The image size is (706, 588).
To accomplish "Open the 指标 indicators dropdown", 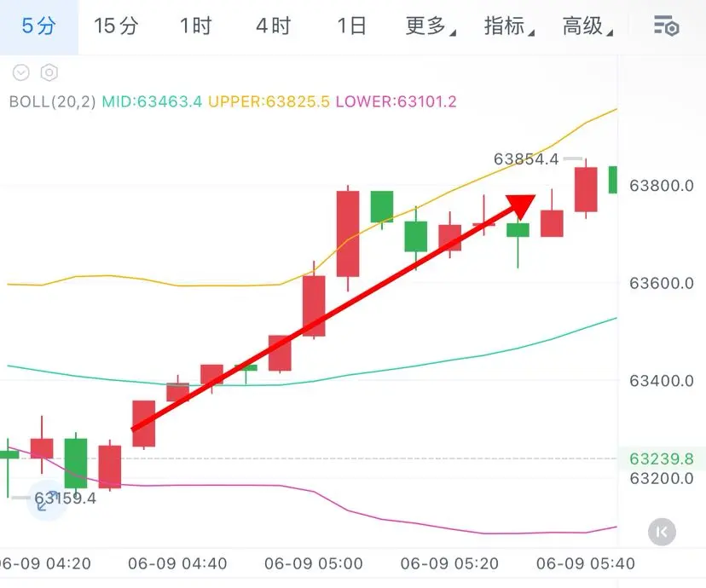I will coord(509,26).
